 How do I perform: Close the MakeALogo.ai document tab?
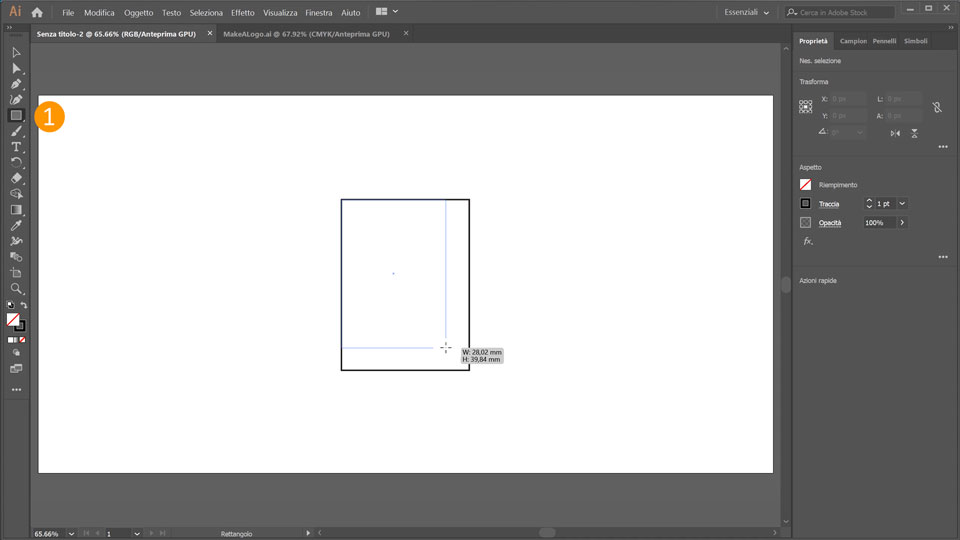click(406, 34)
